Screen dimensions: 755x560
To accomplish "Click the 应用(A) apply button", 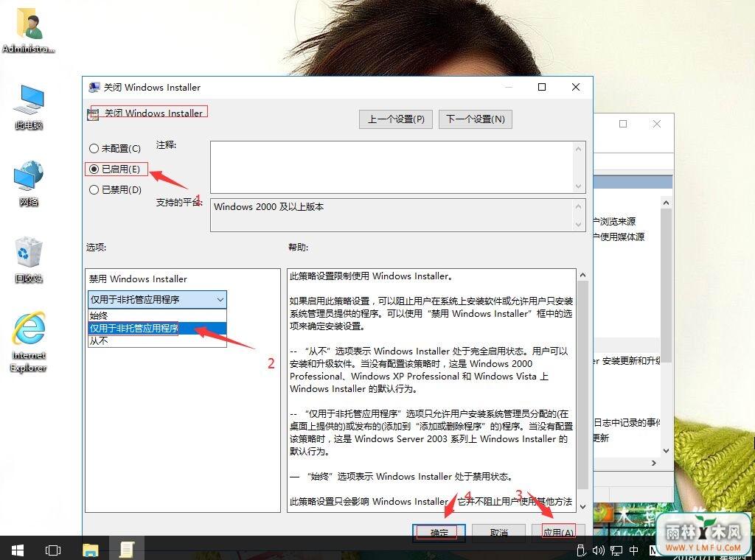I will 558,533.
